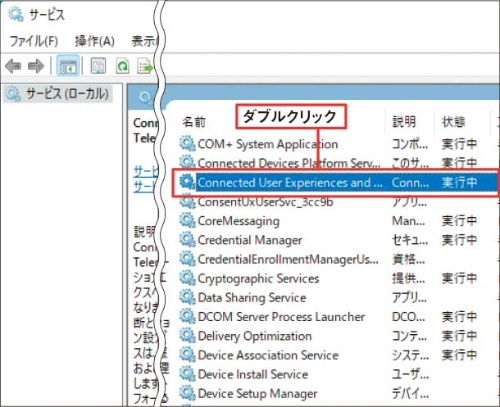The height and width of the screenshot is (407, 500).
Task: Click gear icon of ConsentUxUserSvc_3cc9b
Action: (187, 202)
